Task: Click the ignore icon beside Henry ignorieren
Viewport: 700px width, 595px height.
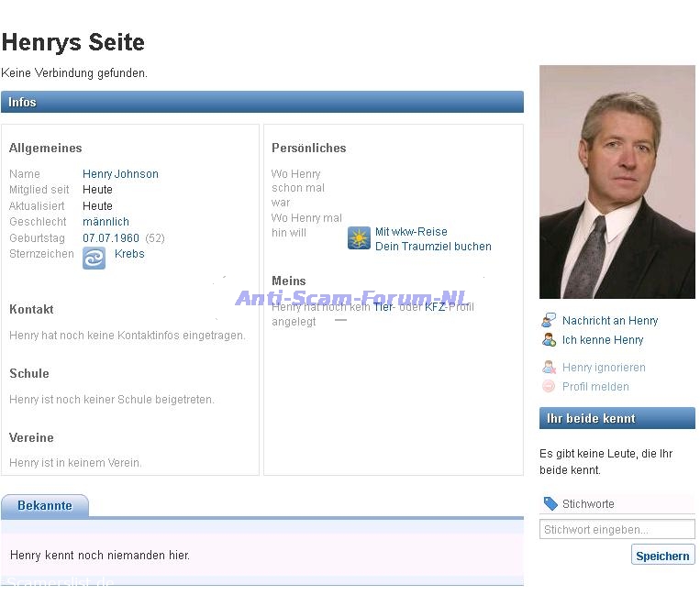Action: [x=549, y=367]
